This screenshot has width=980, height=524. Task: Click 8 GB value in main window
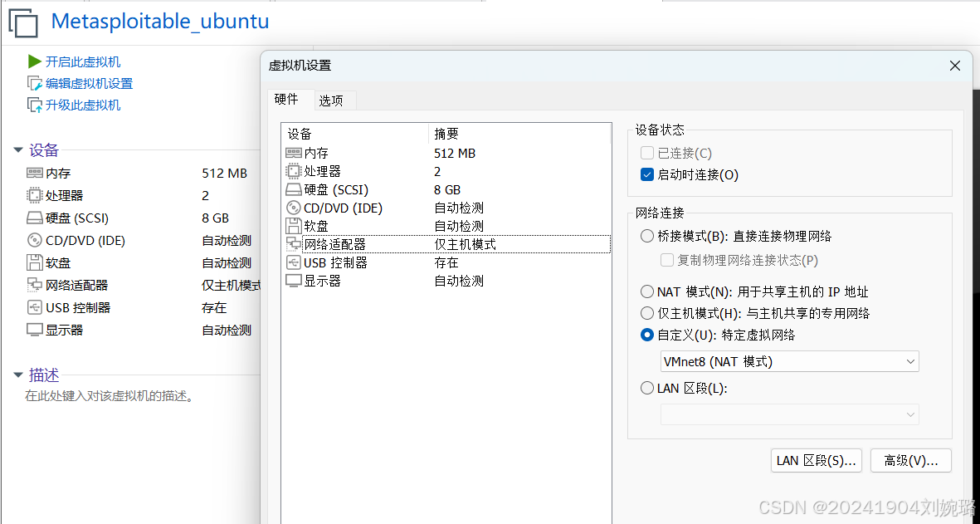216,218
